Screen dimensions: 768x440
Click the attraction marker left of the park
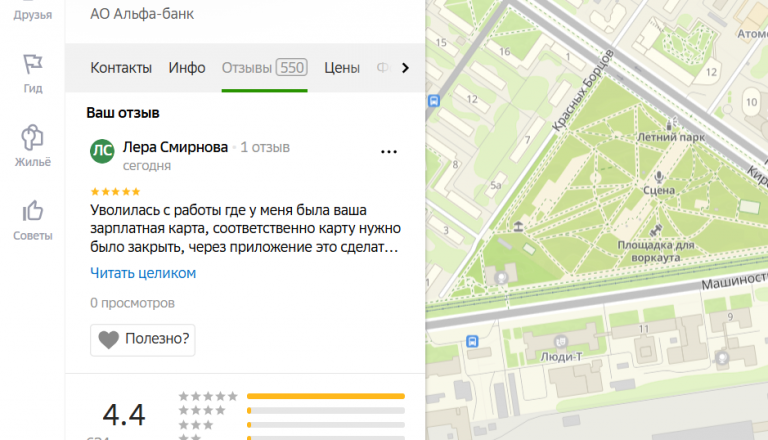518,226
